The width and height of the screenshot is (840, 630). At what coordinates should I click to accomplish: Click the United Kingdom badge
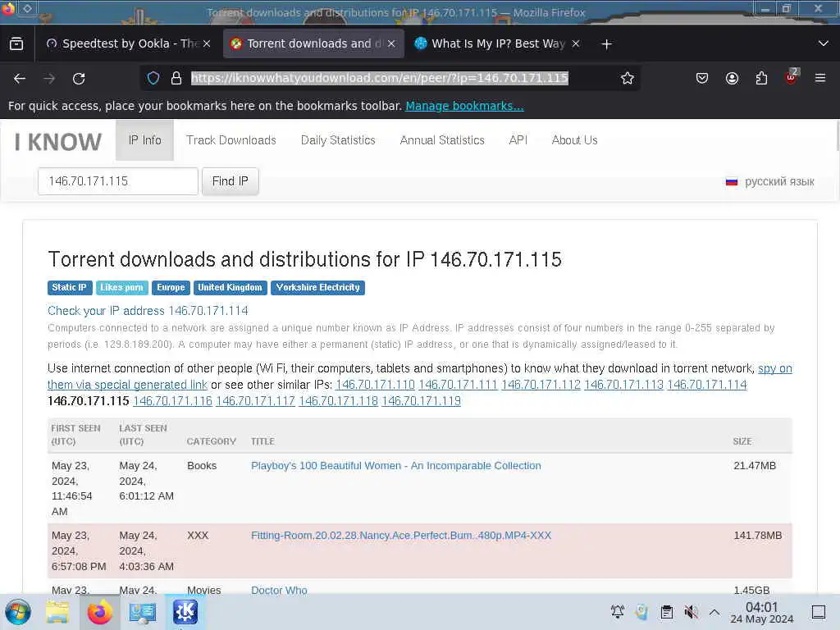click(231, 288)
